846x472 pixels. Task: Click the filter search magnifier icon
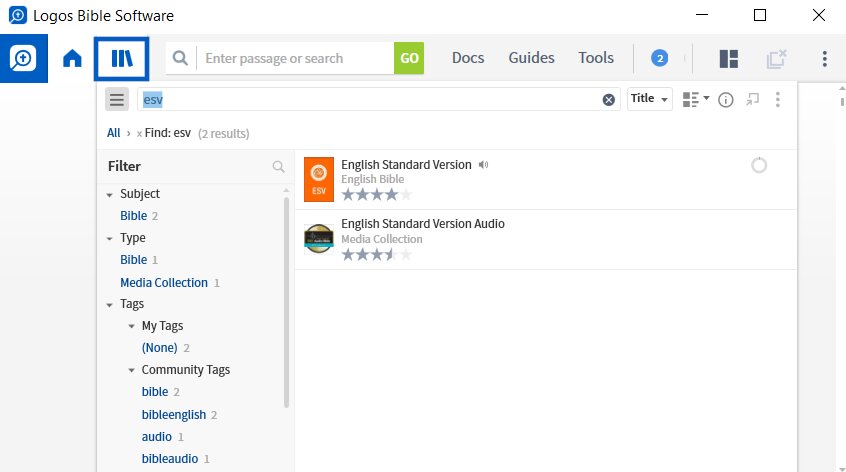click(278, 167)
